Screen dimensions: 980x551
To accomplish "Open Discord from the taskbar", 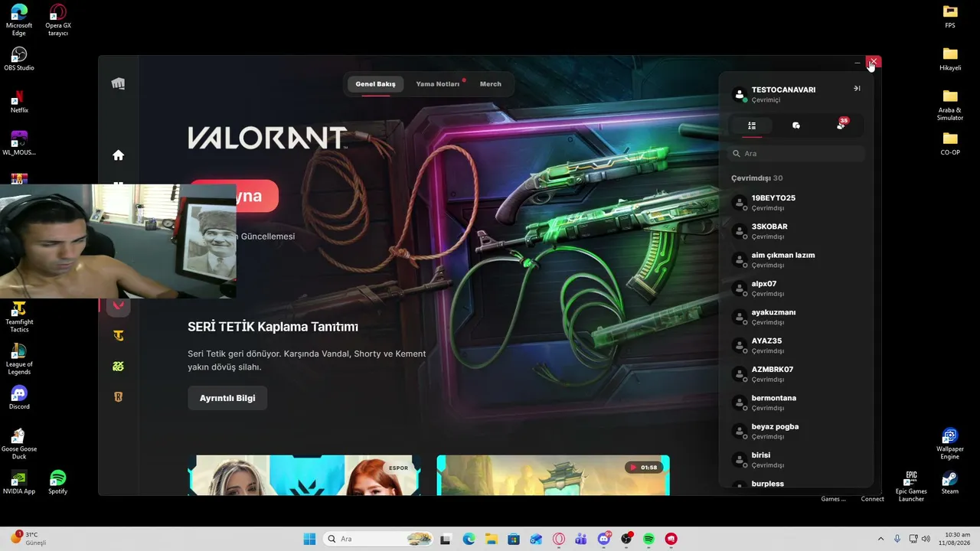I will tap(604, 539).
